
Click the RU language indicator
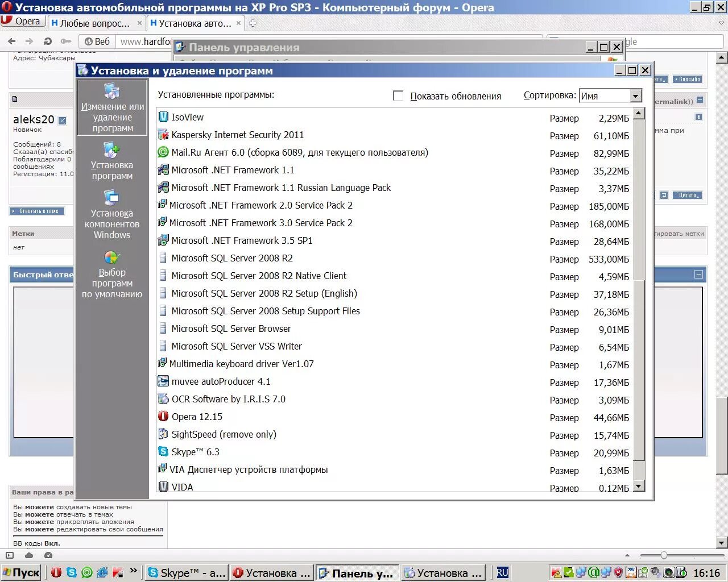(502, 573)
